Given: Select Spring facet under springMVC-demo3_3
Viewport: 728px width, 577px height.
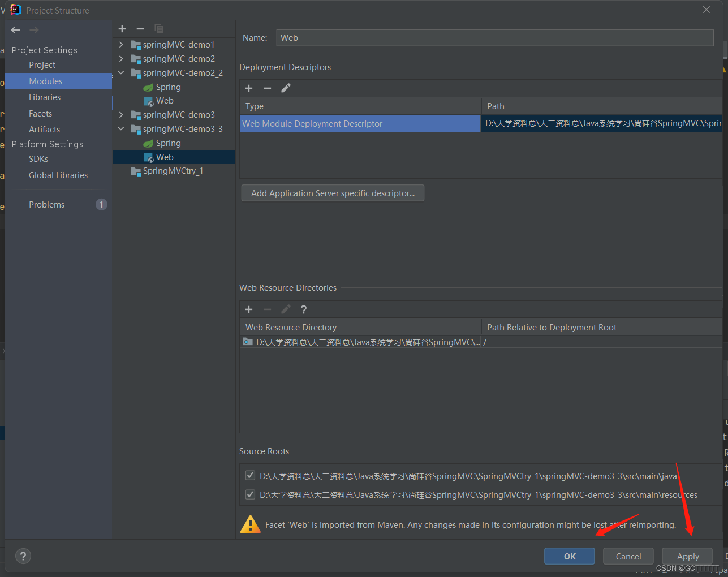Looking at the screenshot, I should (x=162, y=143).
